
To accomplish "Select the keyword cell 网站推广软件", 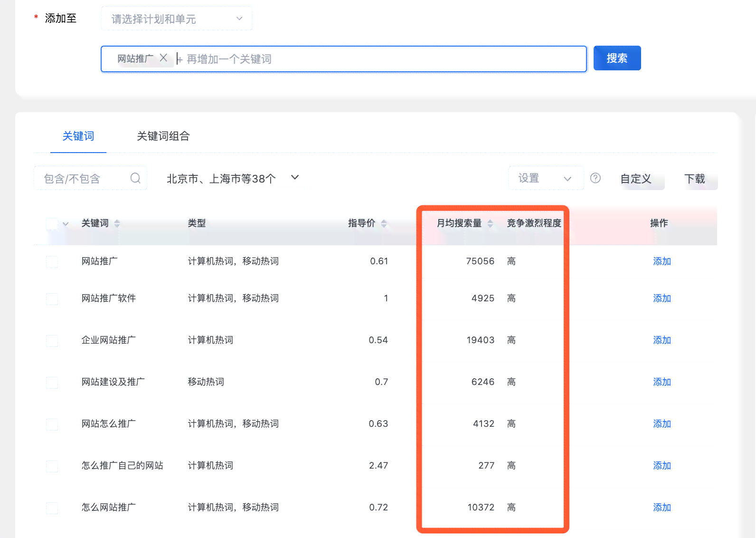I will (109, 298).
